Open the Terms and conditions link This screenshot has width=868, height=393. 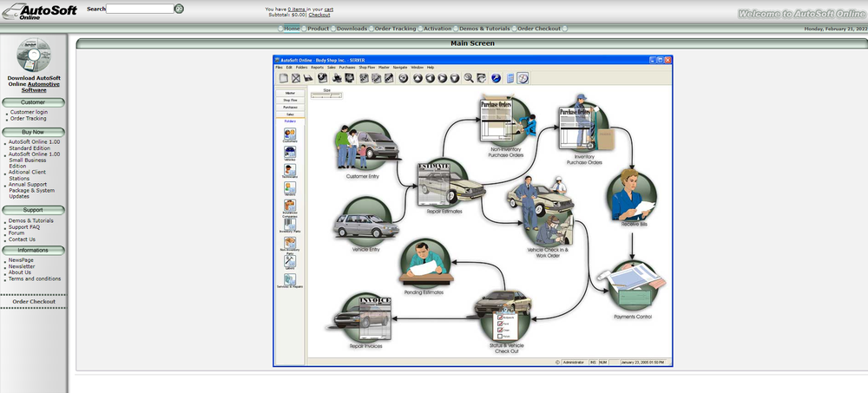[x=35, y=279]
